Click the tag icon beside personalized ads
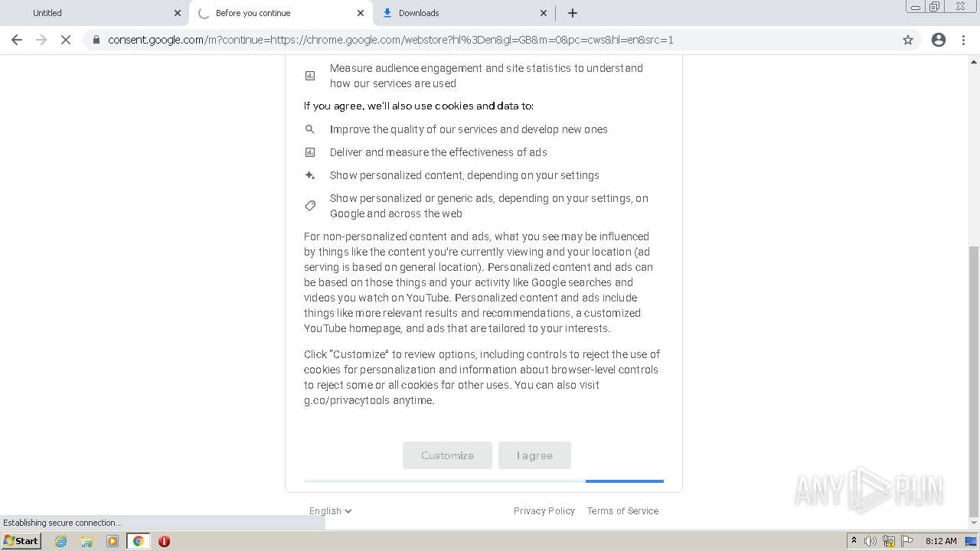Viewport: 980px width, 551px height. pyautogui.click(x=310, y=206)
